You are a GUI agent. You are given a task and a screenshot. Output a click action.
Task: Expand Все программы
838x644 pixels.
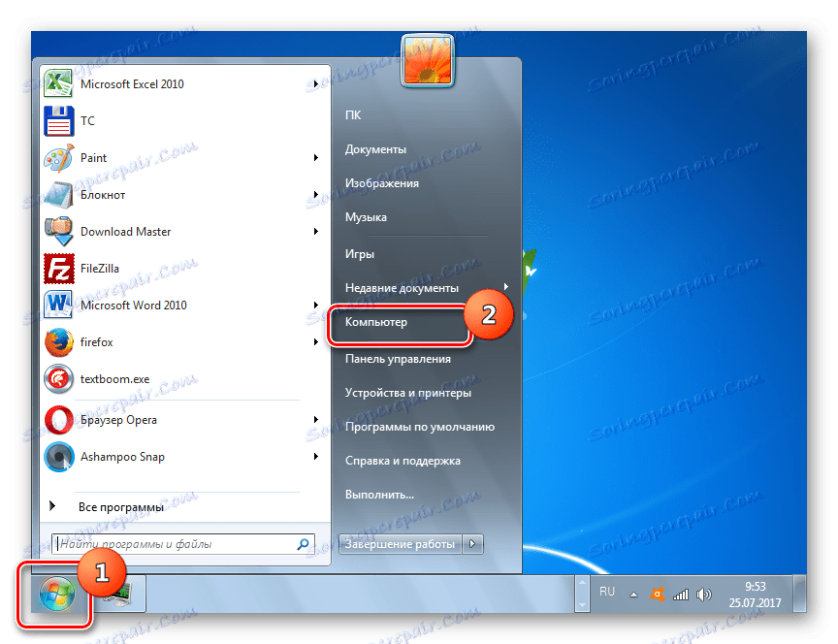121,506
